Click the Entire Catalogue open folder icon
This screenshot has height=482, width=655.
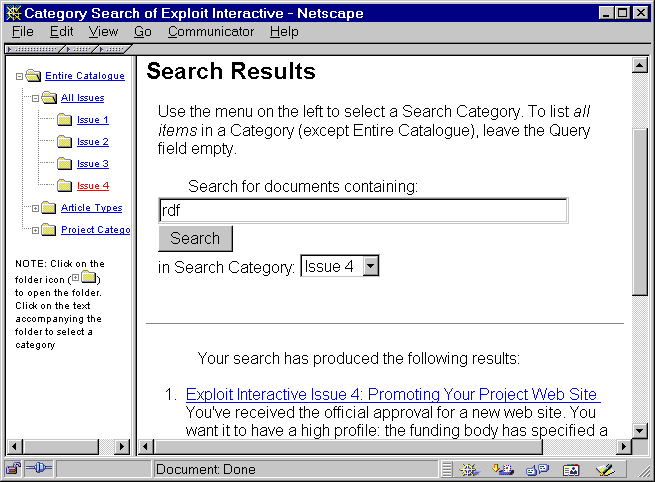click(33, 76)
